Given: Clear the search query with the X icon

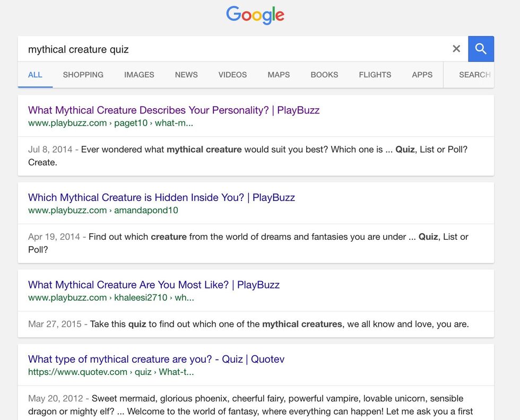Looking at the screenshot, I should pos(456,49).
